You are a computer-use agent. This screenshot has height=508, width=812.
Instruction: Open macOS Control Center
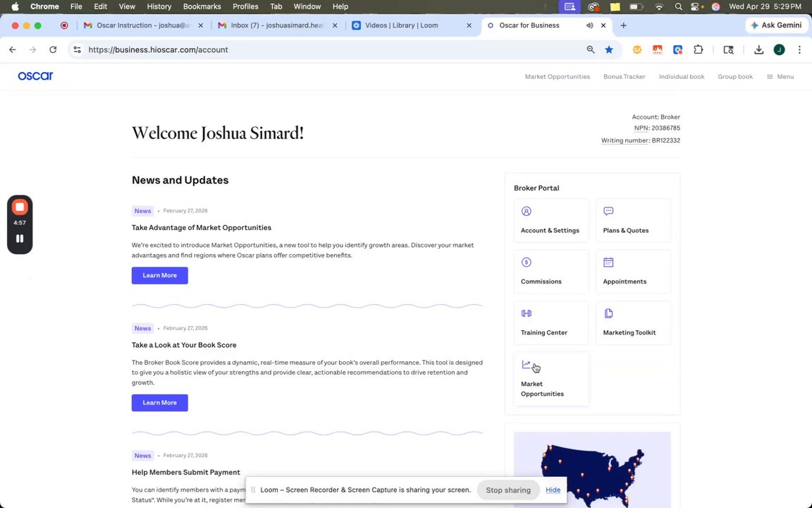696,7
